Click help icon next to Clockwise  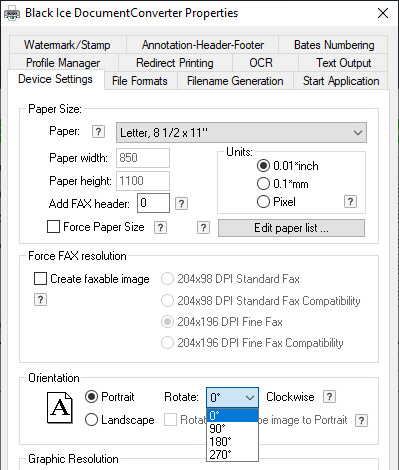tap(329, 397)
